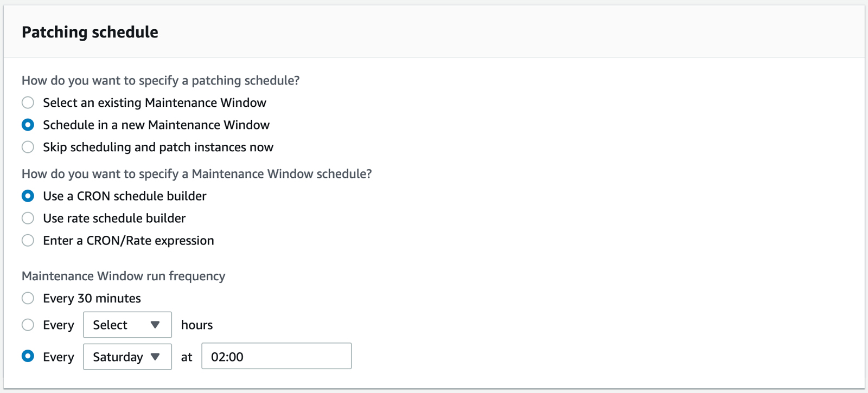The width and height of the screenshot is (868, 393).
Task: Click the Maintenance Window run frequency label
Action: click(x=123, y=276)
